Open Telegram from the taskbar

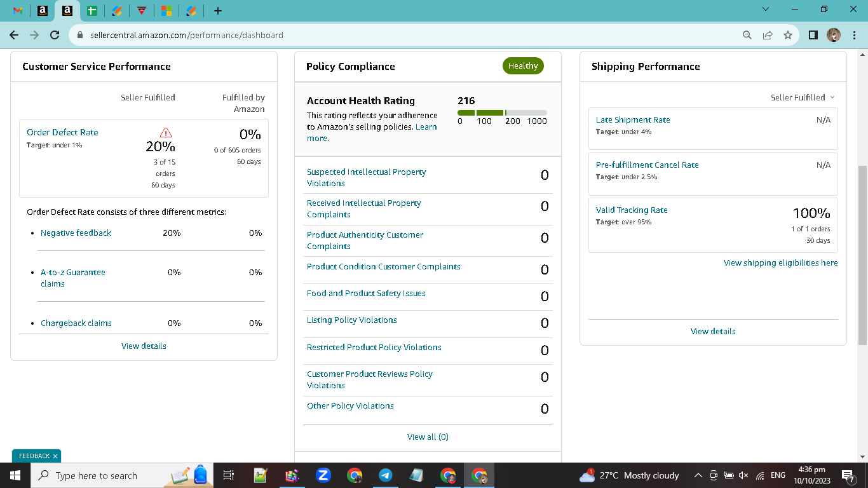coord(386,475)
